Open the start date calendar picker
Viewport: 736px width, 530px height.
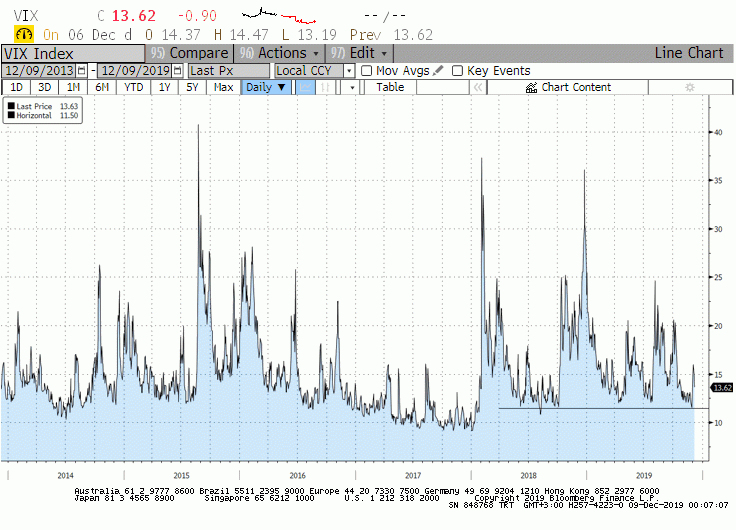(82, 71)
